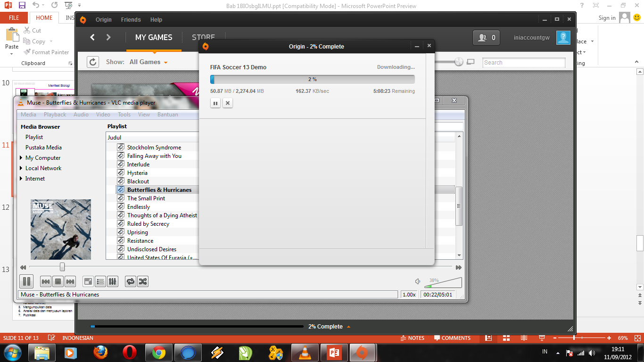Screen dimensions: 644x362
Task: Open the MY GAMES tab in Origin
Action: coord(154,37)
